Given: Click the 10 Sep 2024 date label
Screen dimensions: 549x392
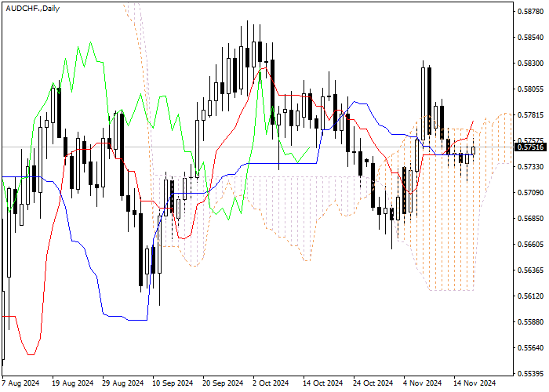Looking at the screenshot, I should tap(174, 383).
